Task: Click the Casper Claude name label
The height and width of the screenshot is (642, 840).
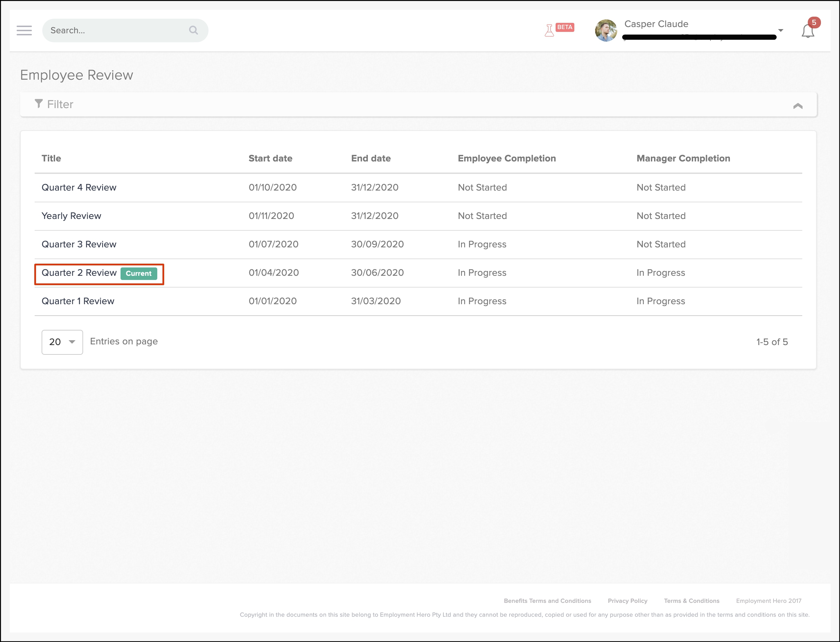Action: tap(656, 24)
